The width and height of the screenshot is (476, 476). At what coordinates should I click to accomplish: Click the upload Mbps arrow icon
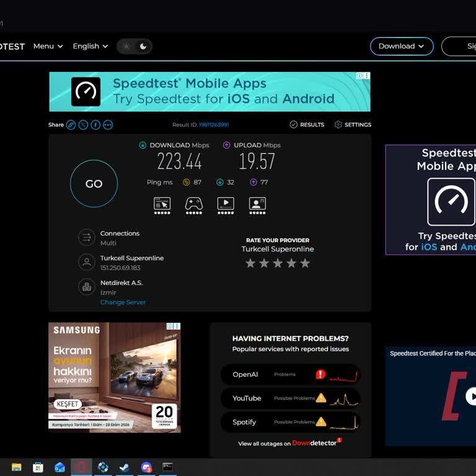(226, 145)
